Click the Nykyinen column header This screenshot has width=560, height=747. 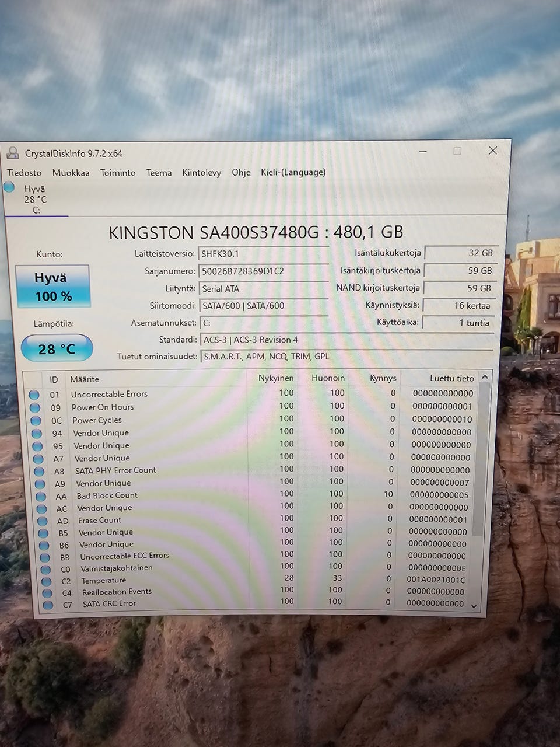point(276,378)
